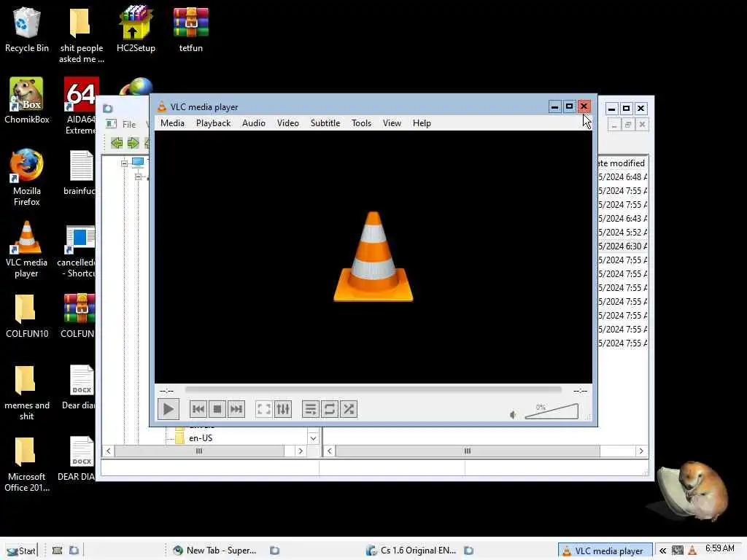Select the Mozilla Firefox shortcut

point(27,177)
